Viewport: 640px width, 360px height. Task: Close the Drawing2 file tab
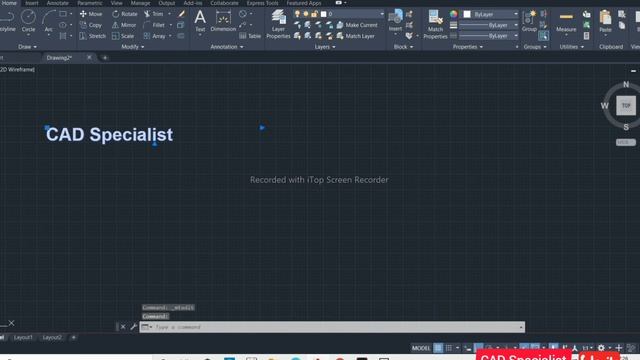(x=89, y=58)
